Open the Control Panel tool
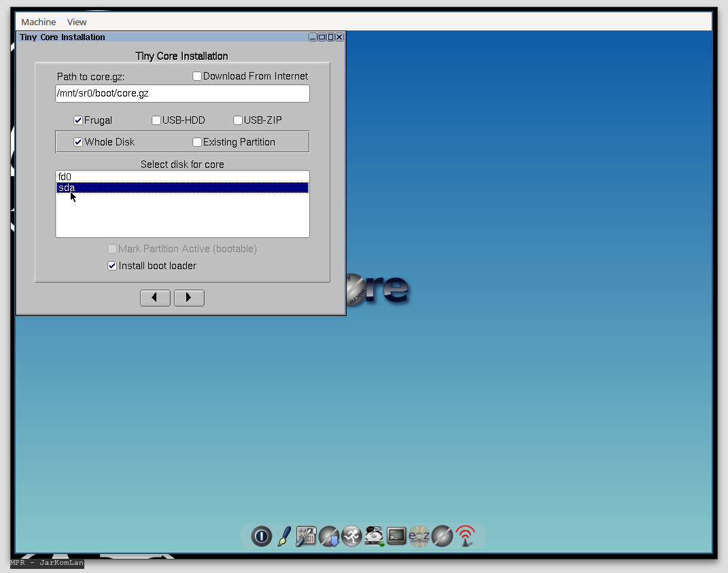 pos(306,536)
